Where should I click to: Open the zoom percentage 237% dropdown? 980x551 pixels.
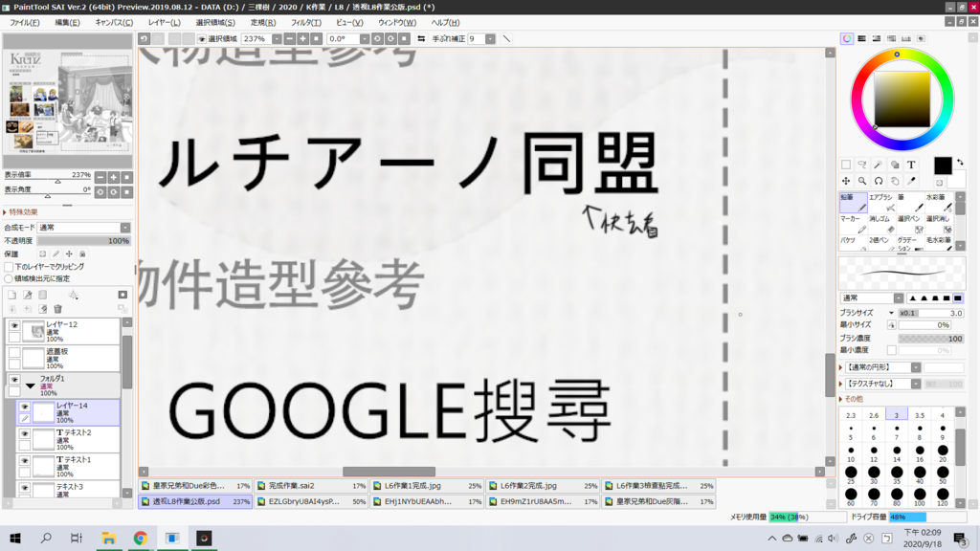coord(277,38)
